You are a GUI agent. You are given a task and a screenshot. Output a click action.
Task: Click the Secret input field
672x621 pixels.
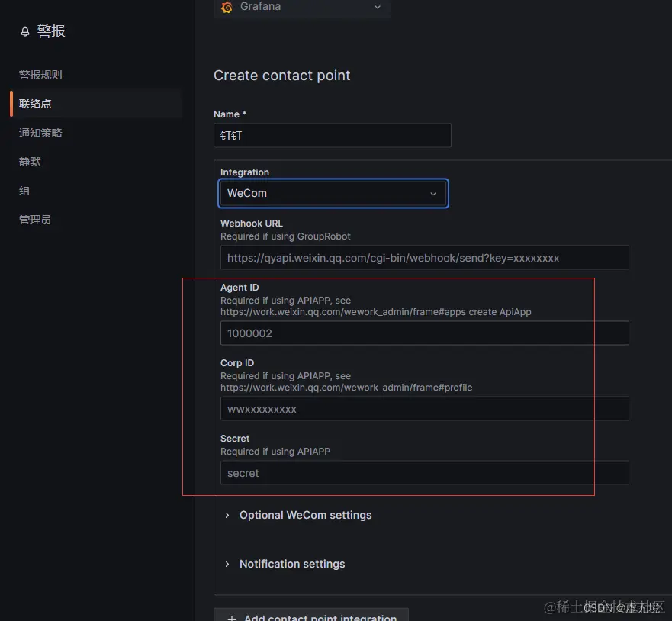tap(424, 473)
